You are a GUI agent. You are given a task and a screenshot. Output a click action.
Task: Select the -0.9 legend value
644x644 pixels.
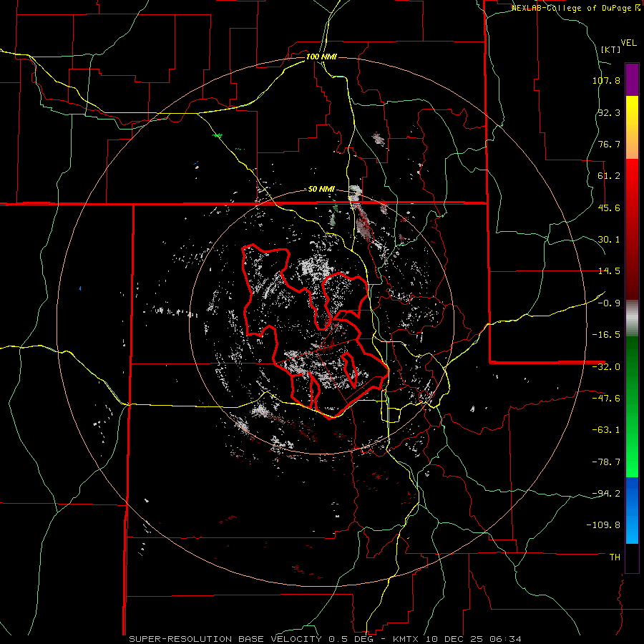point(609,303)
